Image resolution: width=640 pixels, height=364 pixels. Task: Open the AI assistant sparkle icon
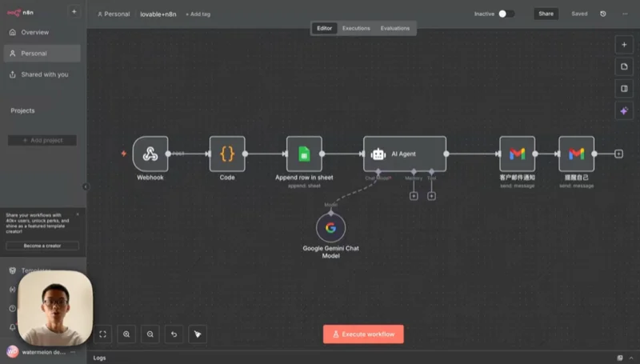pos(624,110)
